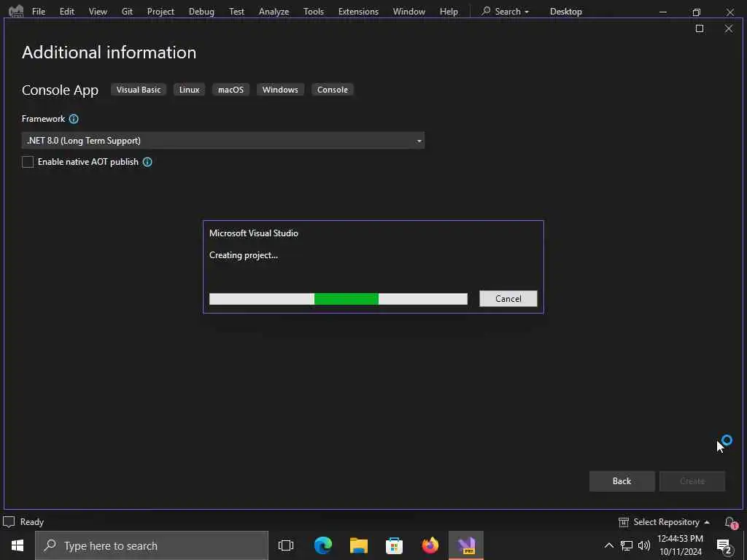Open the Debug menu
The height and width of the screenshot is (560, 747).
coord(201,12)
